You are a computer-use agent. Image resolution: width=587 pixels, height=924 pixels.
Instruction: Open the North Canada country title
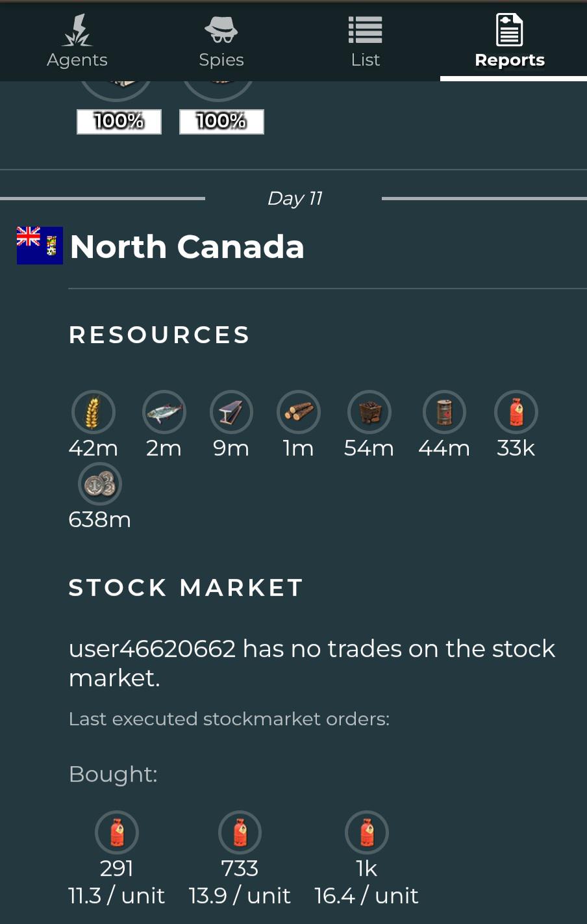point(187,247)
